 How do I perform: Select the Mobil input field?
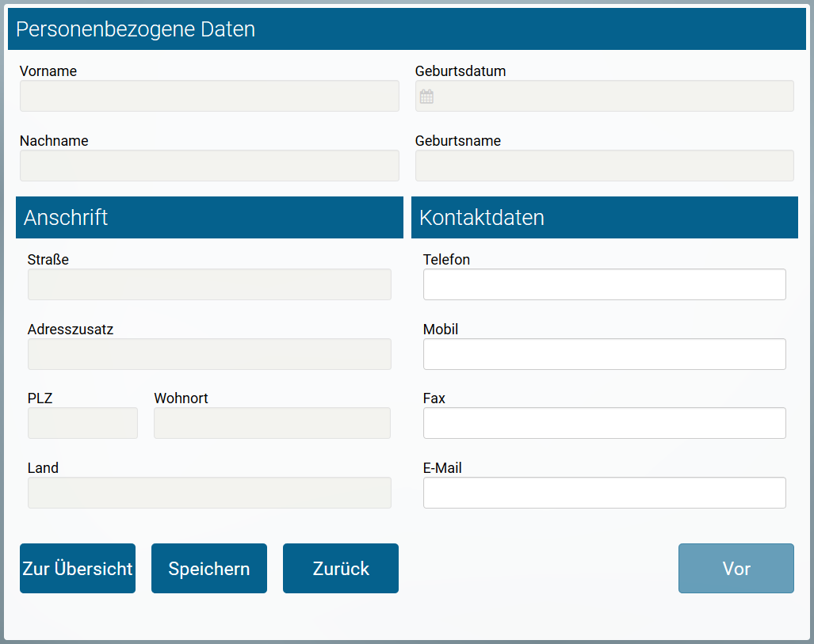click(x=604, y=354)
